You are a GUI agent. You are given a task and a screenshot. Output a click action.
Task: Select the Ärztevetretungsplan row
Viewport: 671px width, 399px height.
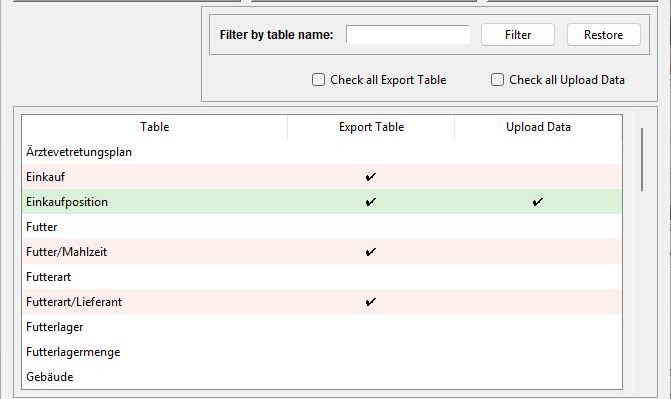pyautogui.click(x=322, y=152)
